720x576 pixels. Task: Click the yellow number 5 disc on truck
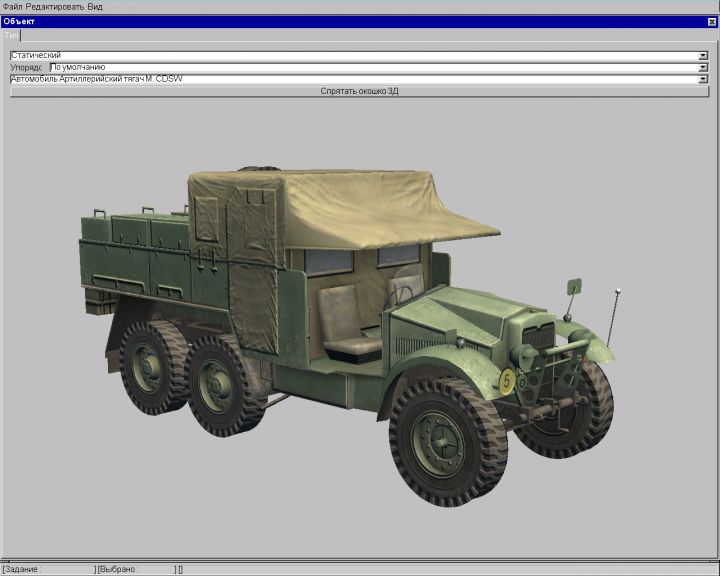click(x=507, y=380)
